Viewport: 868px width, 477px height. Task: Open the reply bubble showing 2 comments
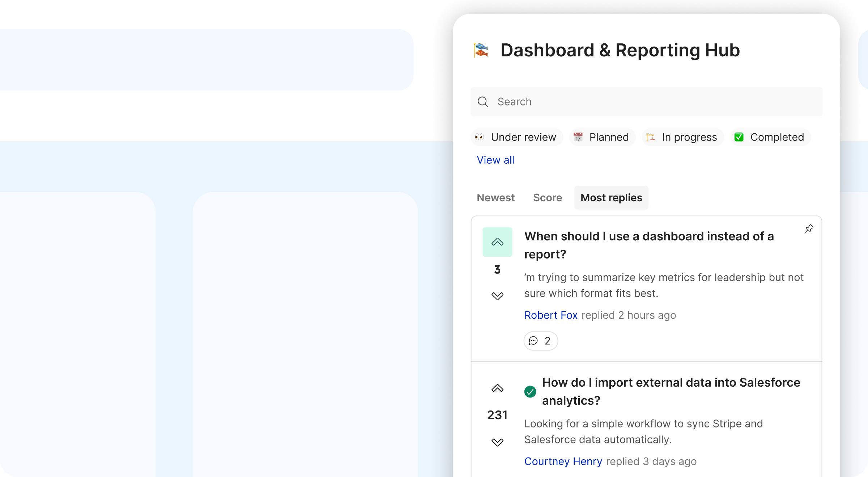coord(540,341)
